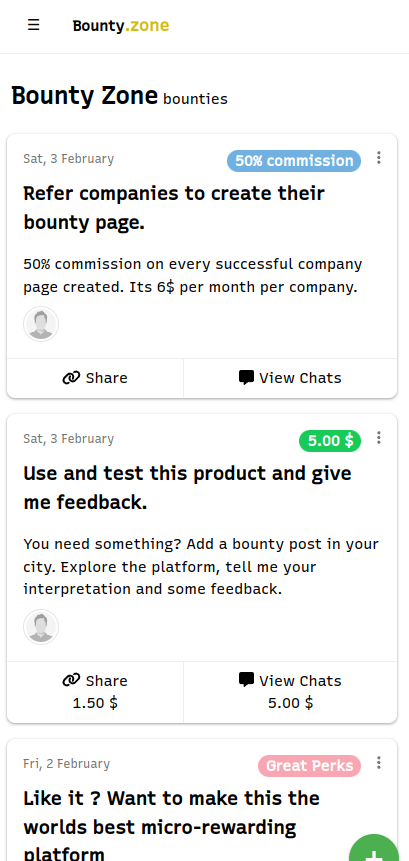Image resolution: width=409 pixels, height=861 pixels.
Task: Share the product feedback bounty for 1.50 $
Action: tap(95, 692)
